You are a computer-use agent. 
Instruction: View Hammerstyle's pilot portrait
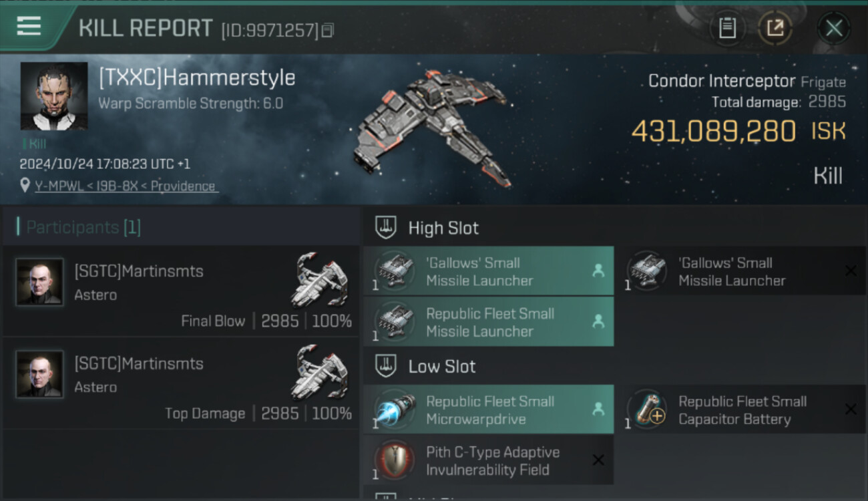(54, 96)
